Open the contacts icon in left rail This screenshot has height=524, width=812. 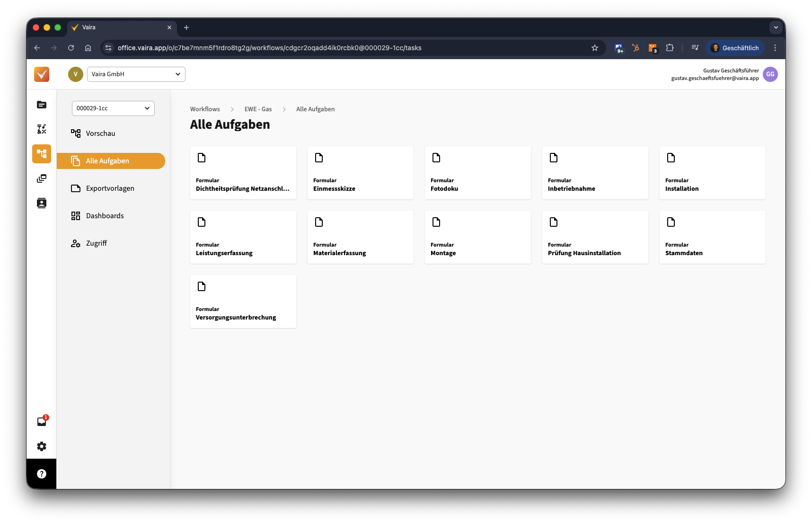tap(42, 203)
